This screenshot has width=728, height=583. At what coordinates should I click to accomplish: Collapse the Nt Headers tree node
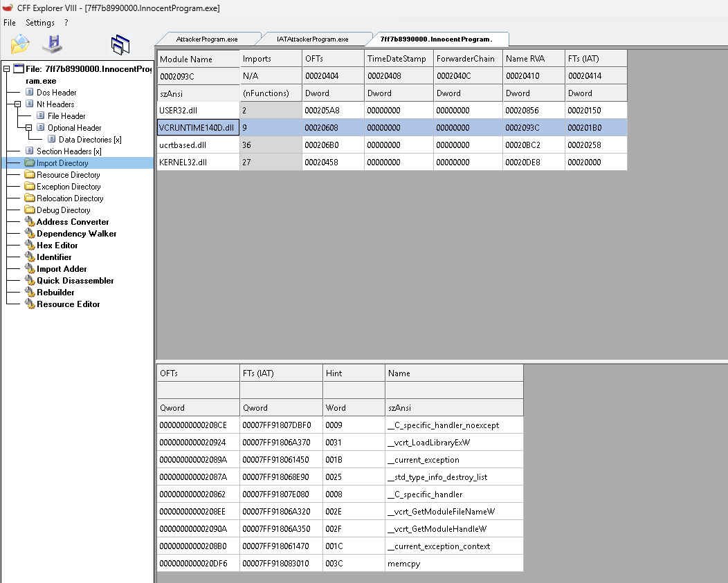(17, 104)
